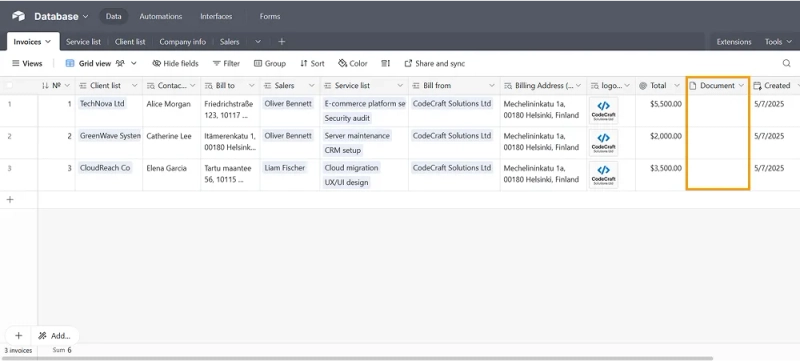Open the Forms tab
This screenshot has height=361, width=800.
pyautogui.click(x=270, y=16)
